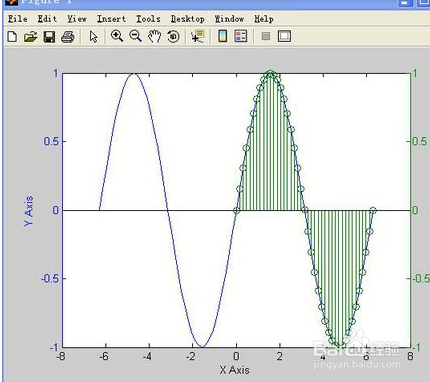Select the Pan hand tool
The width and height of the screenshot is (430, 382).
(154, 36)
